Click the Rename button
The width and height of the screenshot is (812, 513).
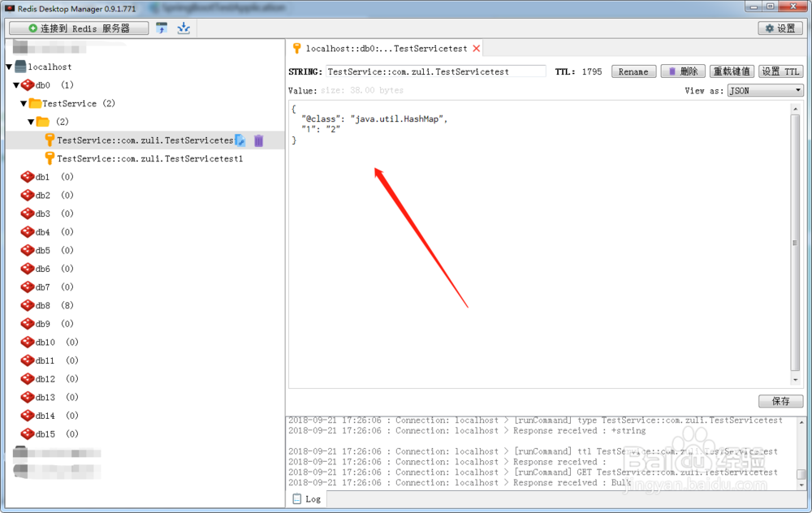point(633,71)
